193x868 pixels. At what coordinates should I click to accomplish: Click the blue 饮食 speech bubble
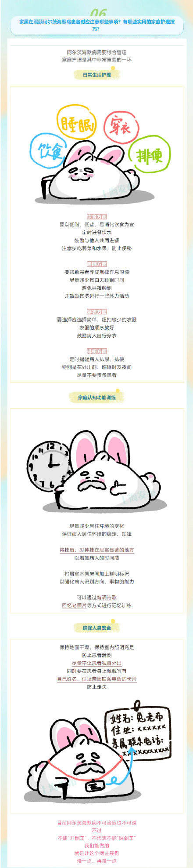[x=48, y=151]
